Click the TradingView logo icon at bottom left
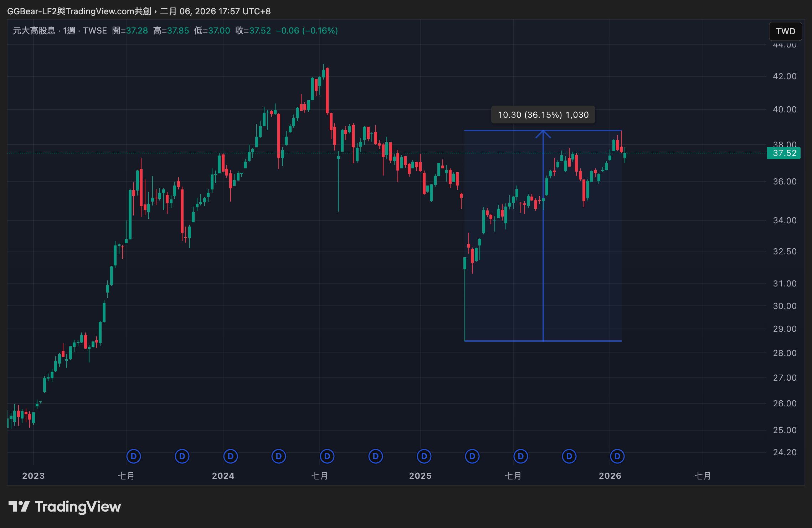 19,506
